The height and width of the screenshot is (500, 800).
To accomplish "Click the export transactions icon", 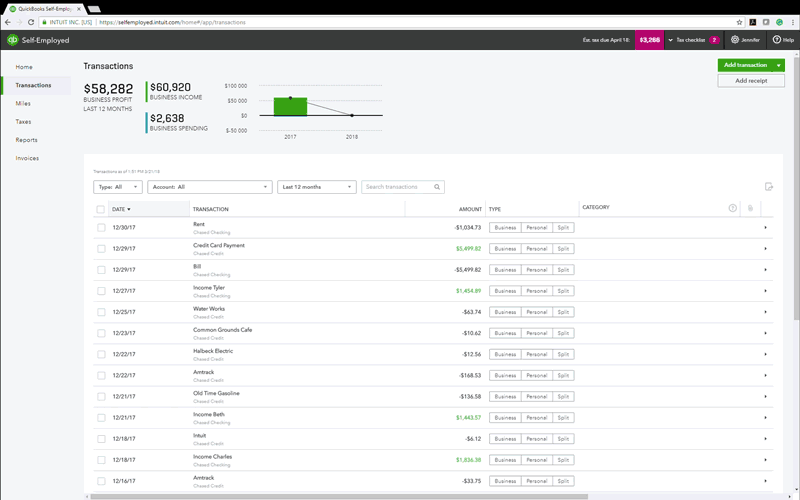I will [769, 187].
